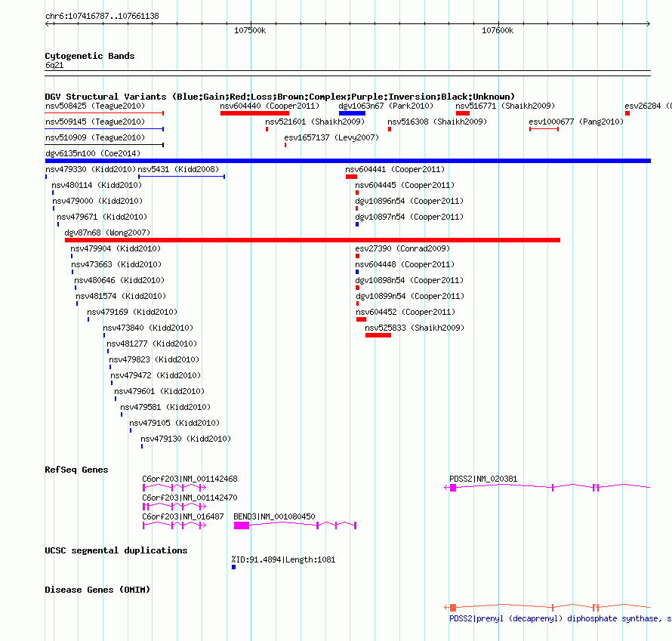Click the nsv479000 (Kidd2010) label
Image resolution: width=672 pixels, height=641 pixels.
point(97,201)
